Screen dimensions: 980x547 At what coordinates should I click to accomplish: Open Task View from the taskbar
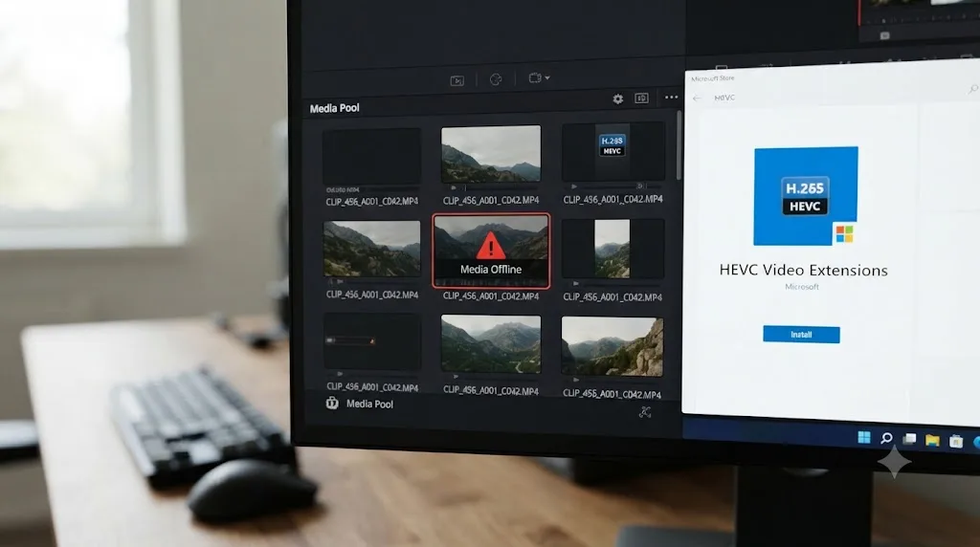coord(909,440)
